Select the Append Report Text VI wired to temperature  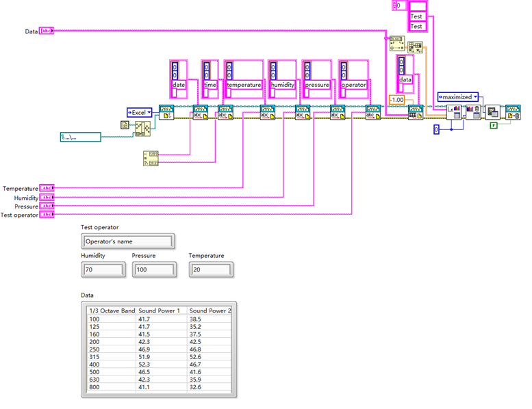tap(267, 112)
